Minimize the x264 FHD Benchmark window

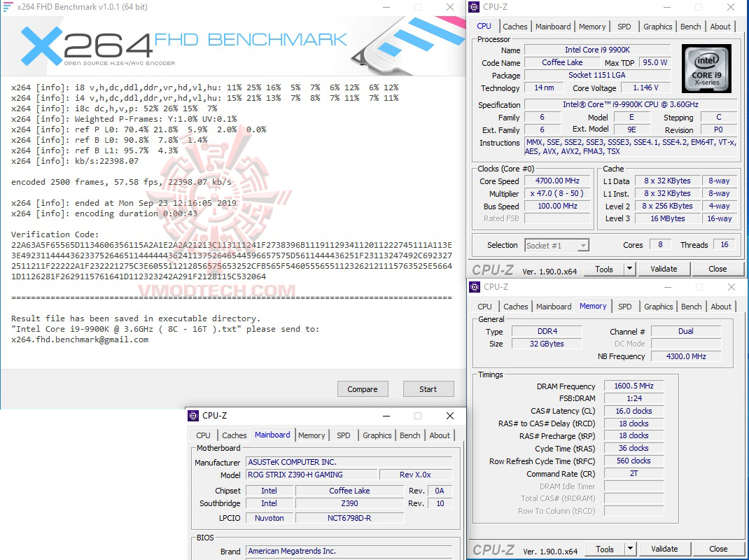[386, 7]
